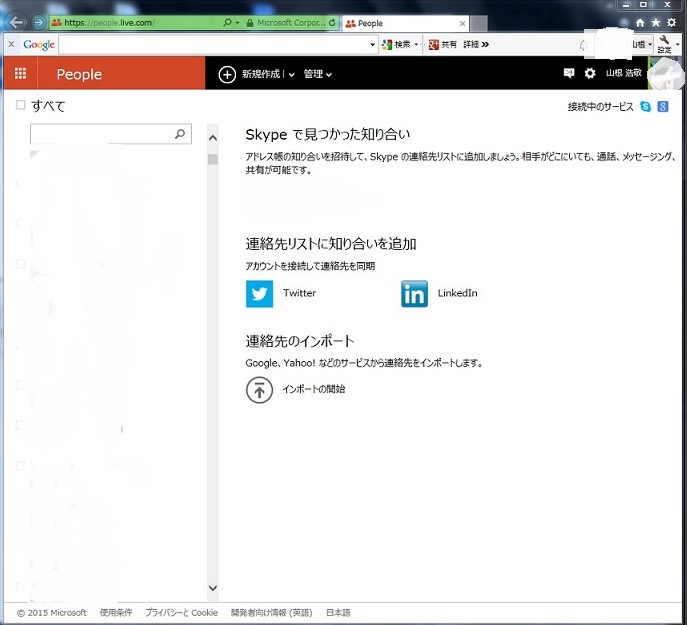Open the People settings gear icon

(x=590, y=73)
